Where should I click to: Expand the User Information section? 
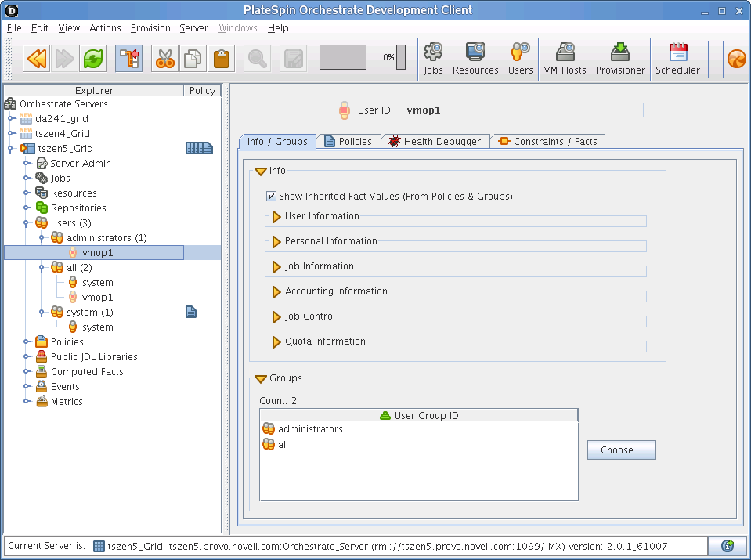point(276,216)
